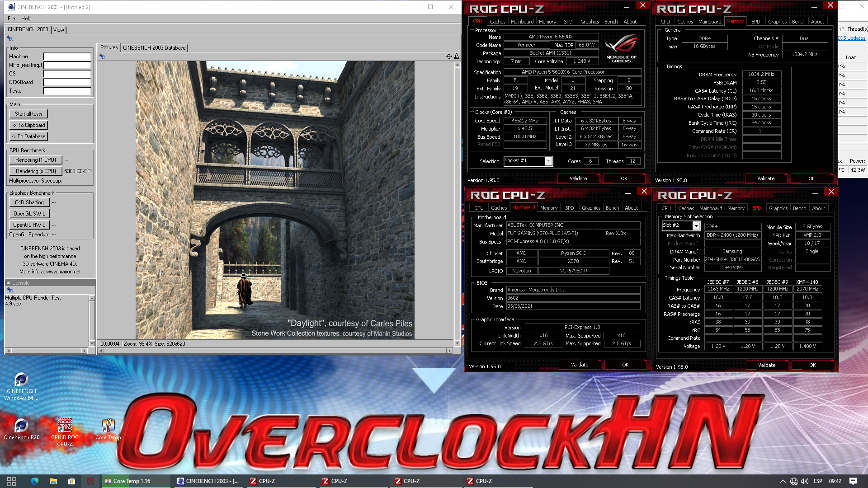Click the Machine input field

(x=67, y=56)
